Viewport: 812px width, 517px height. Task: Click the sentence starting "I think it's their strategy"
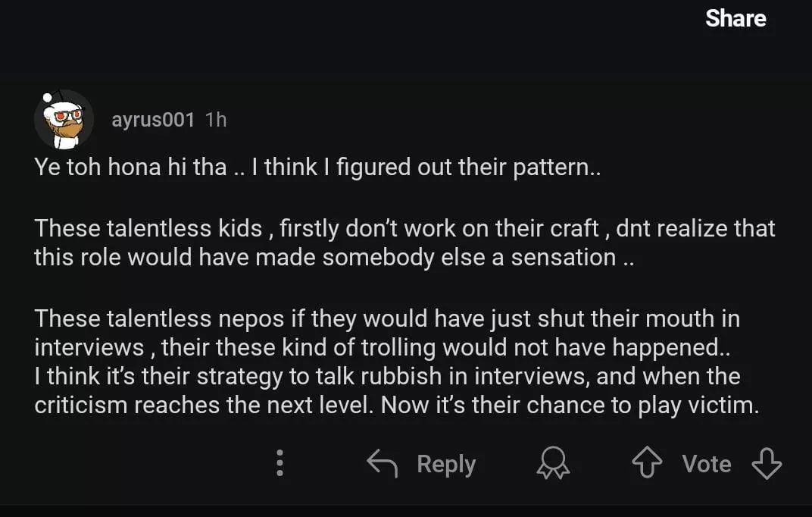click(386, 377)
